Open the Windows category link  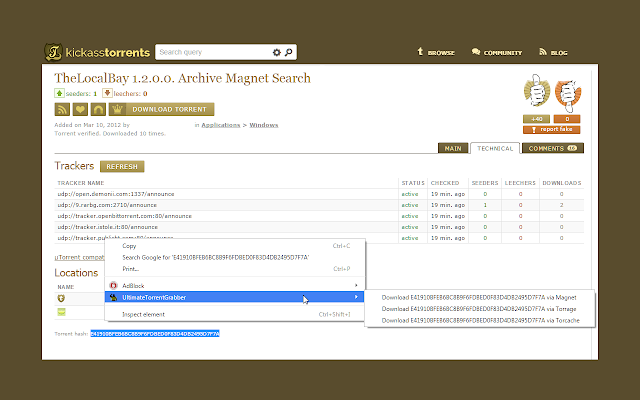coord(264,125)
